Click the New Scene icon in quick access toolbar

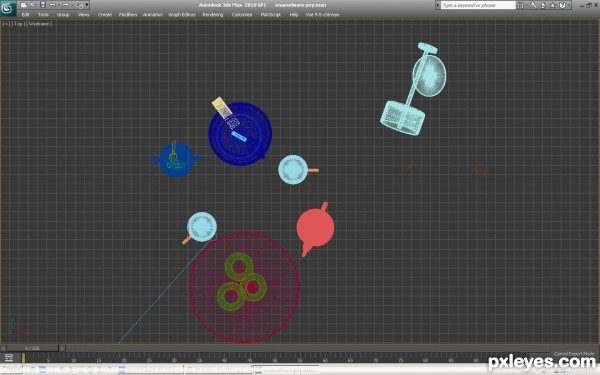23,5
